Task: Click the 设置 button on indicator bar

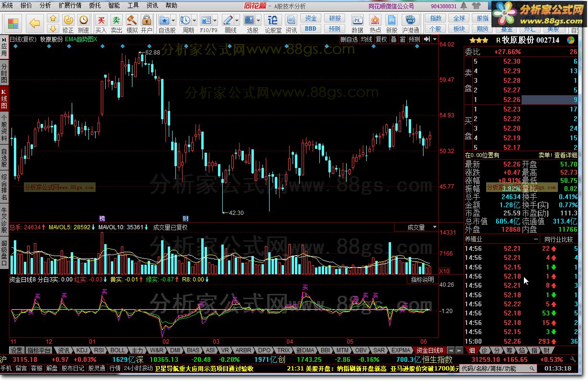Action: pos(17,350)
